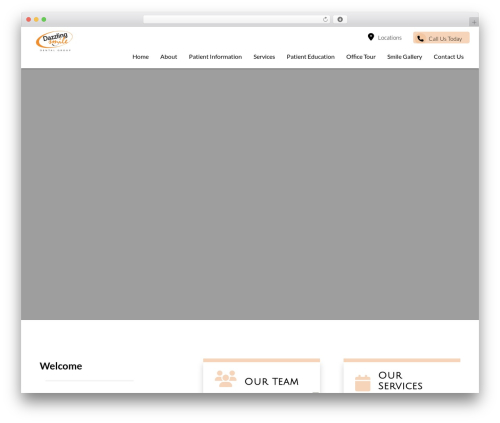Image resolution: width=500 pixels, height=423 pixels.
Task: Click the phone icon in Call Us Today
Action: (x=420, y=38)
